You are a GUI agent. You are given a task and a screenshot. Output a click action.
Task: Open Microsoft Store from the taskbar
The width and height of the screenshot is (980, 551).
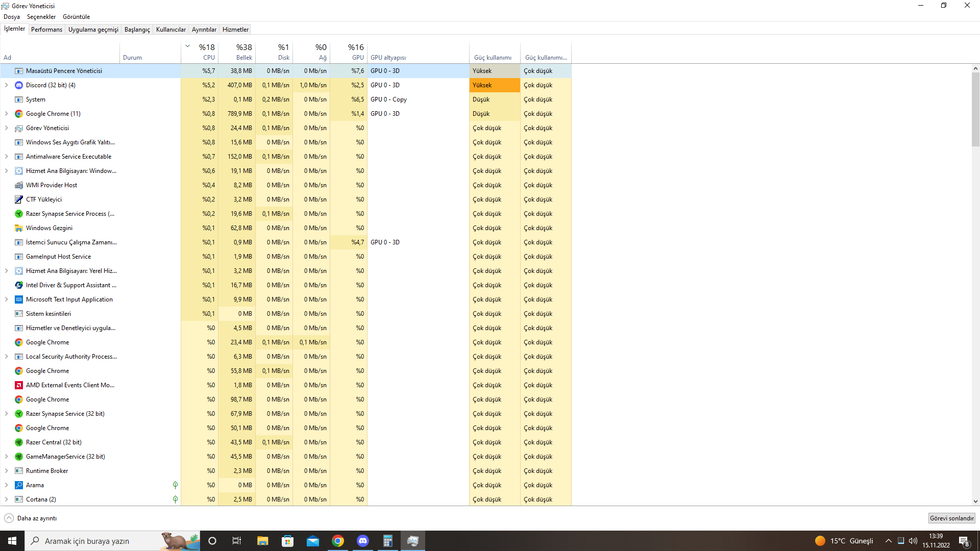point(288,541)
